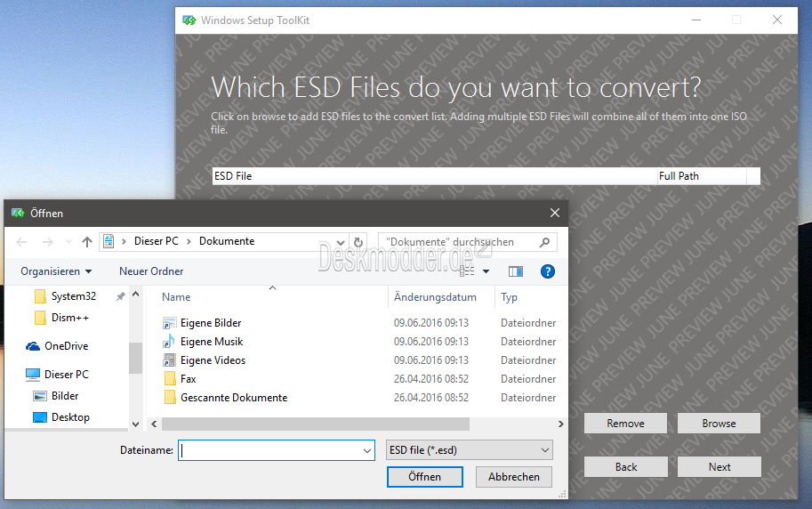The height and width of the screenshot is (509, 812).
Task: Select the Eigene Videos folder
Action: (x=213, y=360)
